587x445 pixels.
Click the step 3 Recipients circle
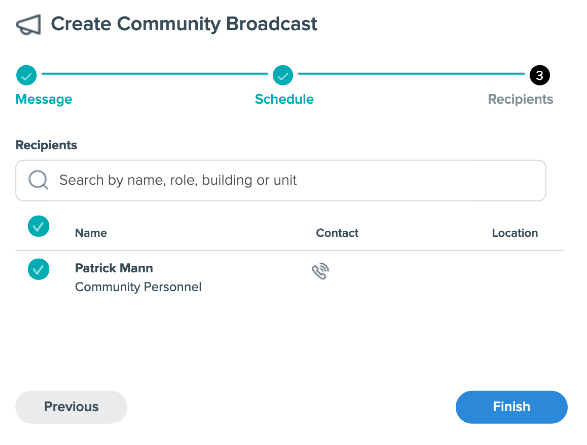pyautogui.click(x=539, y=75)
